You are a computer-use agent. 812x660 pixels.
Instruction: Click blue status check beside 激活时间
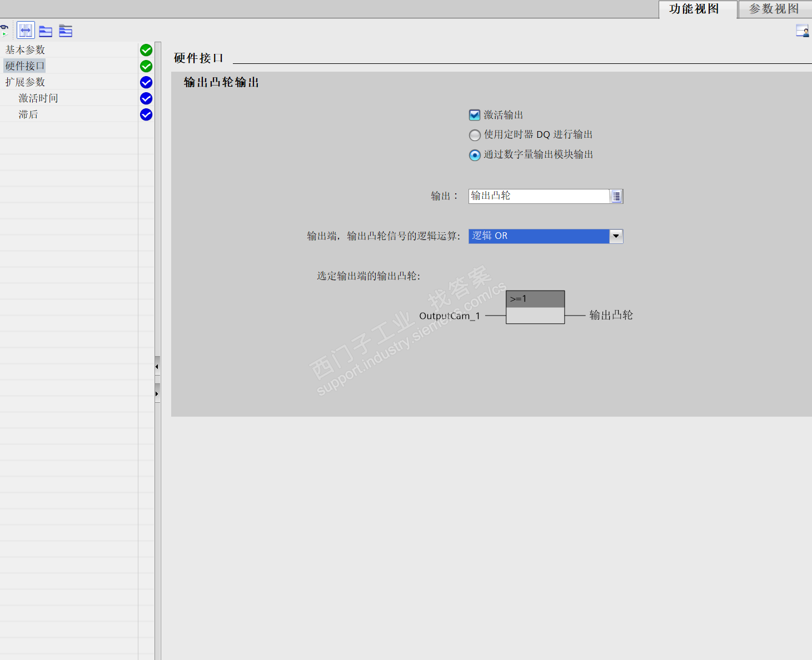[146, 98]
